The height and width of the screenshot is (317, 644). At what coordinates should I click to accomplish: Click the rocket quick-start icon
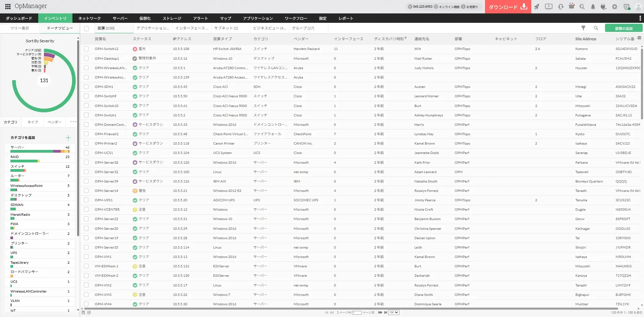[x=537, y=7]
